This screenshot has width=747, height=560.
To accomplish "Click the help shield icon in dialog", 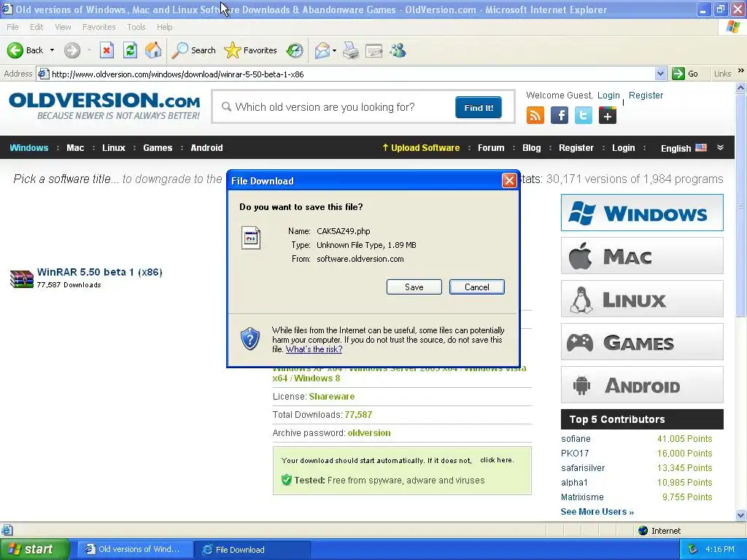I will (250, 338).
